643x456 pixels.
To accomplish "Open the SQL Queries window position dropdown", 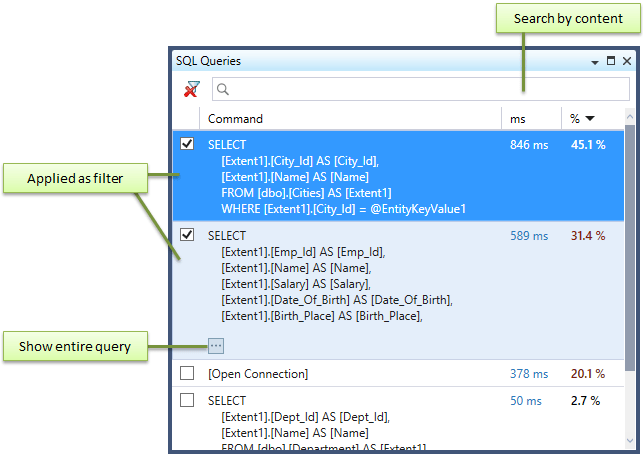I will tap(595, 62).
